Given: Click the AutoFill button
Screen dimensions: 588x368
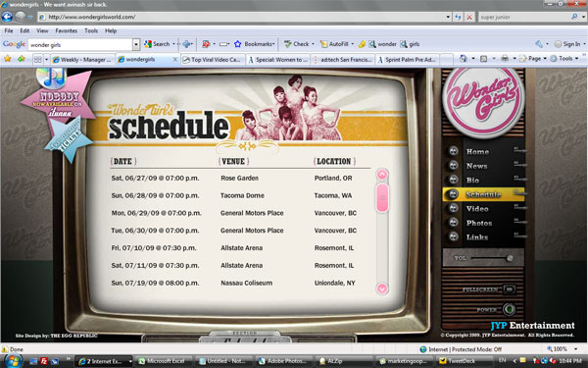Looking at the screenshot, I should click(x=334, y=44).
